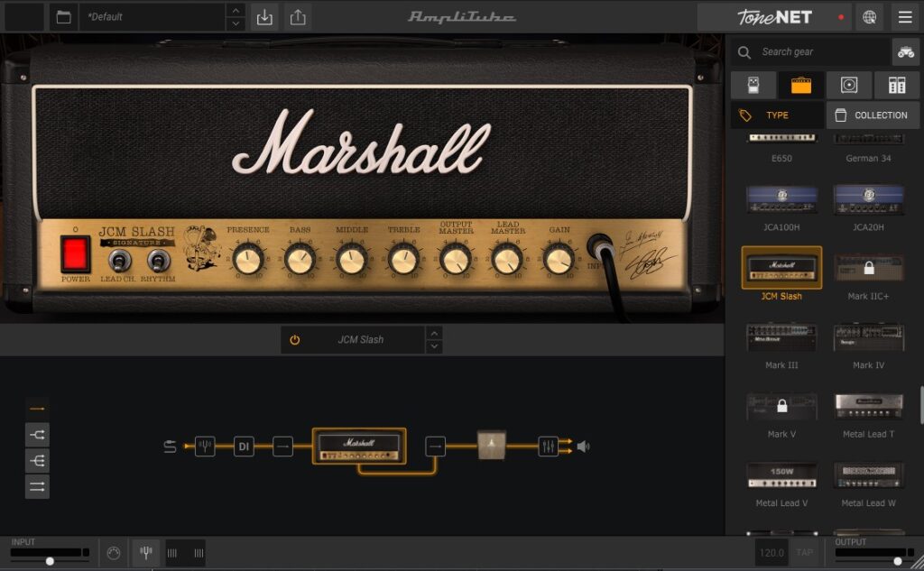The image size is (924, 571).
Task: Click the BASS knob
Action: (x=300, y=260)
